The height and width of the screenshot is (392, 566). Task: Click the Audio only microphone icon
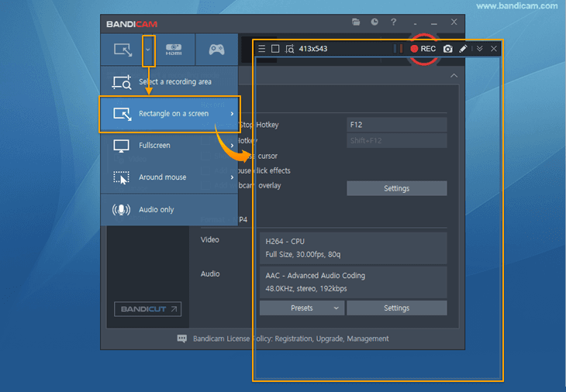coord(121,209)
